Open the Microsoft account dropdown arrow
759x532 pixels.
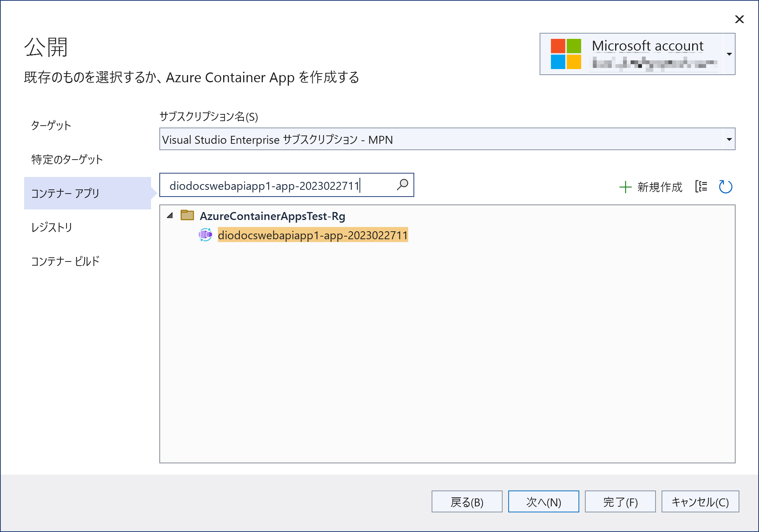pyautogui.click(x=729, y=54)
